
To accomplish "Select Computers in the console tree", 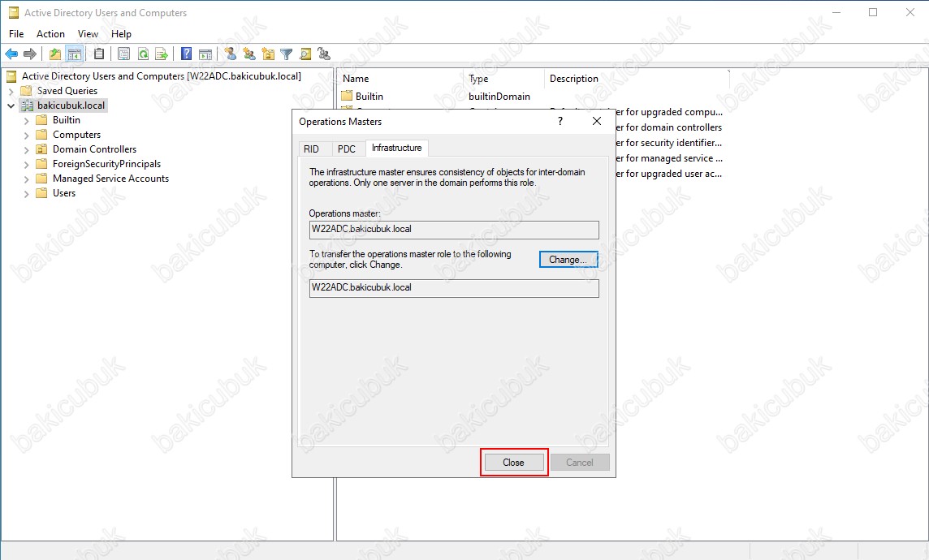I will pos(76,135).
